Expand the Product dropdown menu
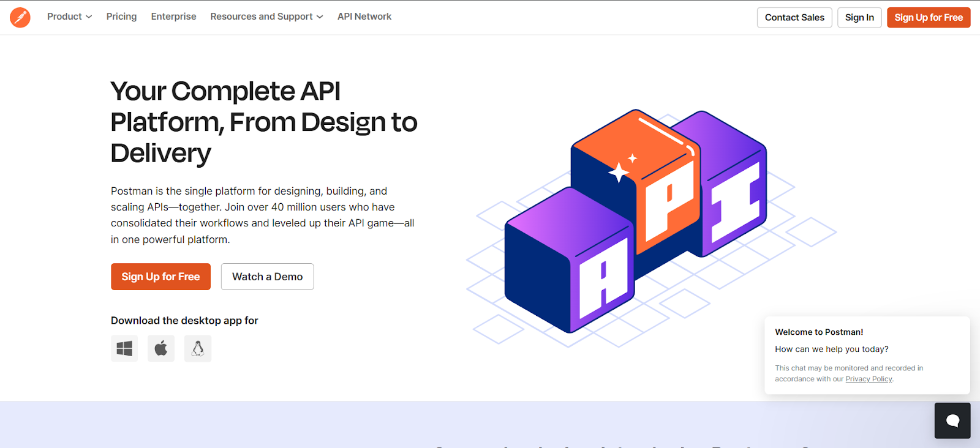This screenshot has height=448, width=980. coord(69,17)
